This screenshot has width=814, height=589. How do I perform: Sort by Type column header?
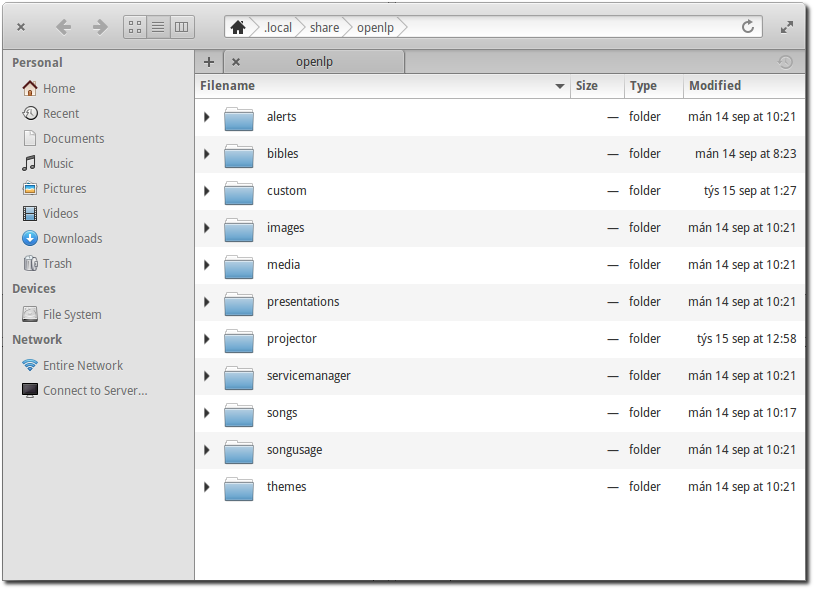tap(654, 86)
